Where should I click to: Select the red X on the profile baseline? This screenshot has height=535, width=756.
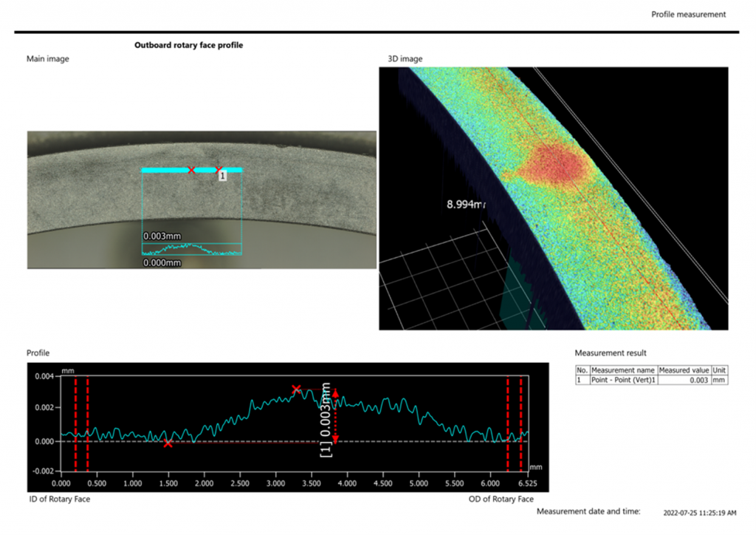[168, 443]
